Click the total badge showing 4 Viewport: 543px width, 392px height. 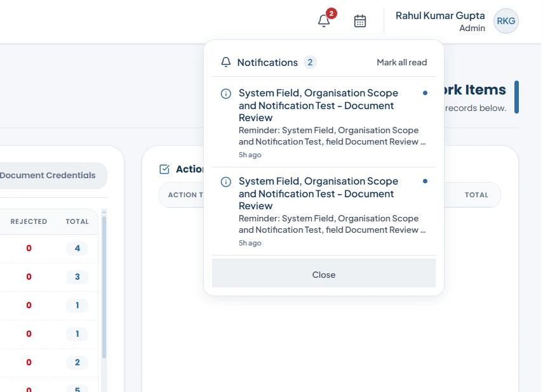tap(77, 248)
